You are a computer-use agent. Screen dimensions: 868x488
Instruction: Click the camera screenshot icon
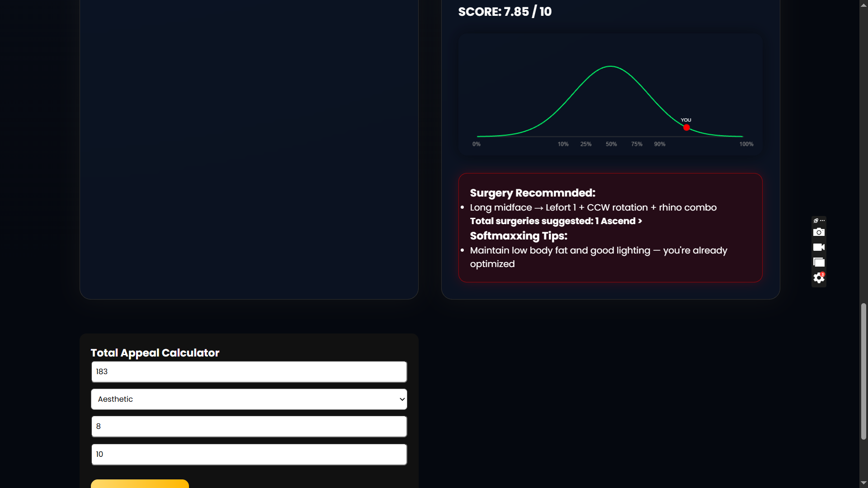(819, 232)
